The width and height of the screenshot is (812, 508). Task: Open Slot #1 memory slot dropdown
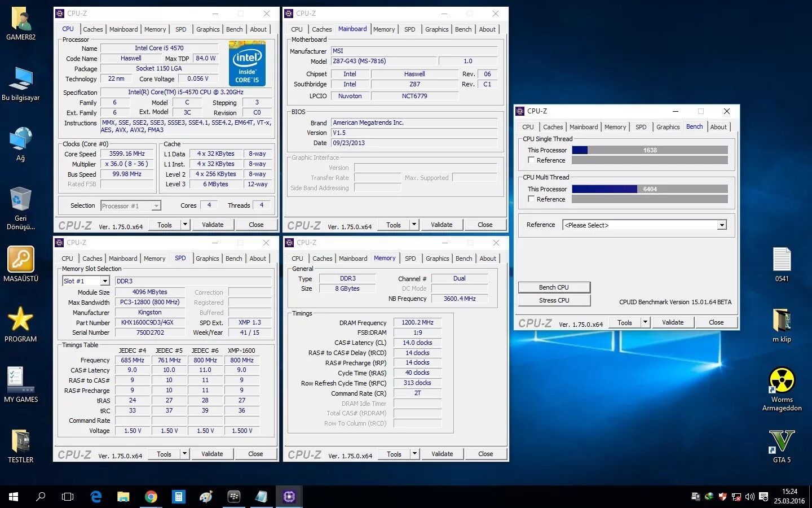pyautogui.click(x=86, y=281)
